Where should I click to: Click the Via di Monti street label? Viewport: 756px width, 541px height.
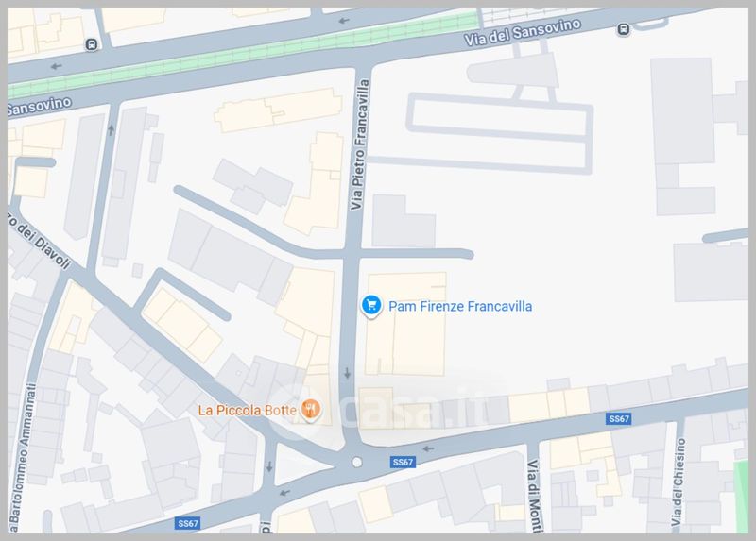pos(534,496)
